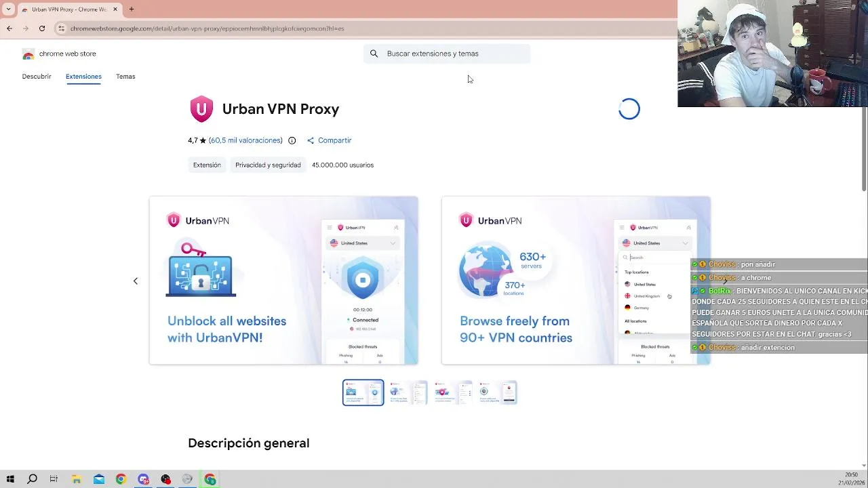Click the '45.000.000 usuarios' text
The height and width of the screenshot is (488, 868).
[x=342, y=165]
